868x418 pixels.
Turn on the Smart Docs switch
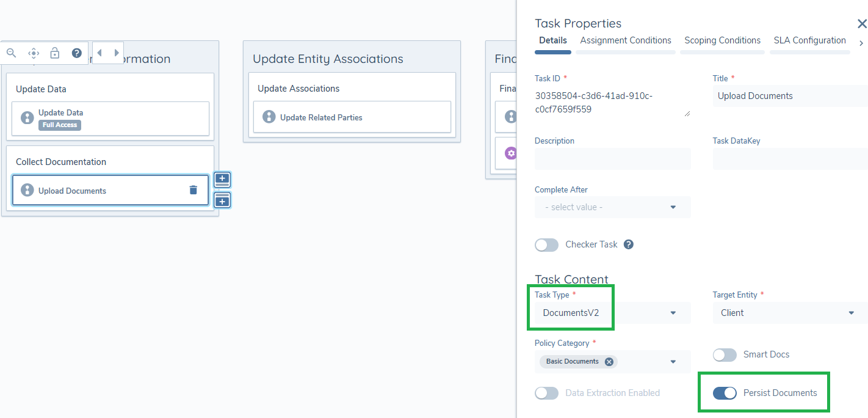[725, 354]
